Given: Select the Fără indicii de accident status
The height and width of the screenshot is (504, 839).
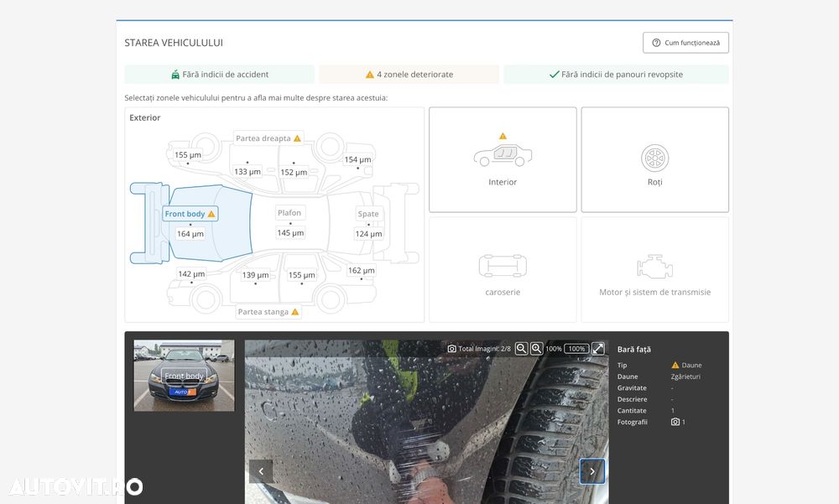Looking at the screenshot, I should [219, 75].
